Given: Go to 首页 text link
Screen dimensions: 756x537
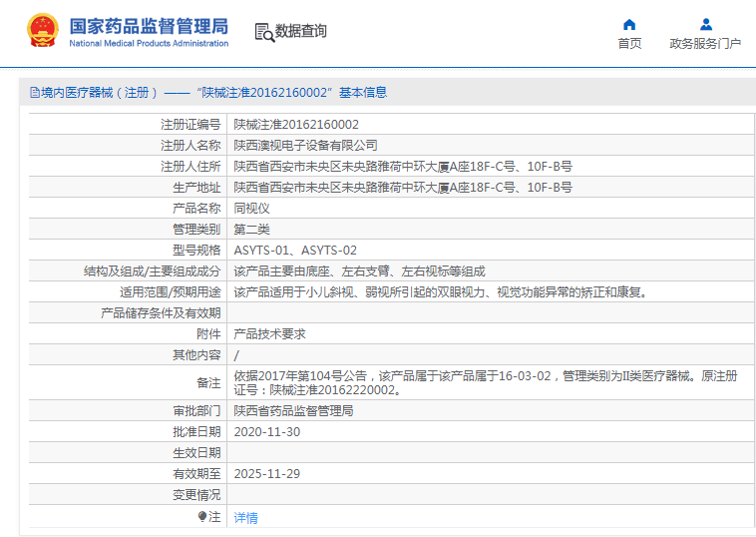Looking at the screenshot, I should [x=629, y=44].
